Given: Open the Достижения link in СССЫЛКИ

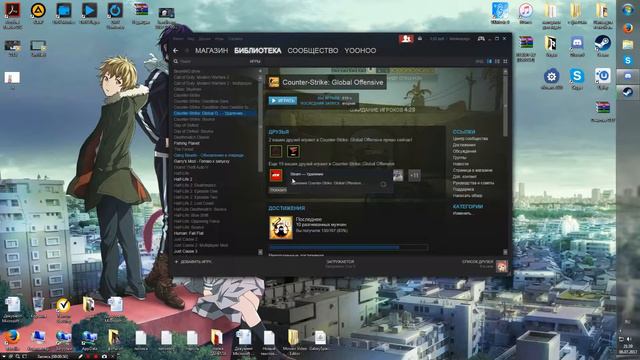Looking at the screenshot, I should point(464,145).
